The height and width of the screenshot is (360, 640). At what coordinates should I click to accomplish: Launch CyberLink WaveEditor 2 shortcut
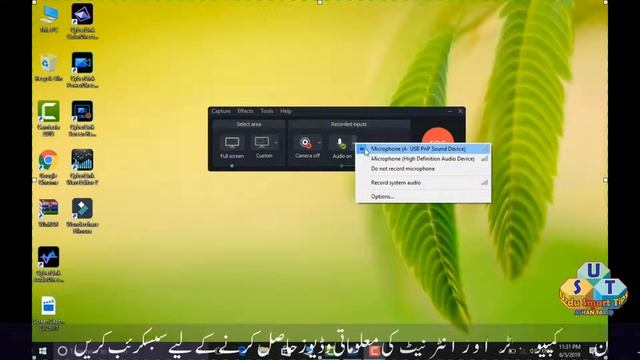(82, 167)
